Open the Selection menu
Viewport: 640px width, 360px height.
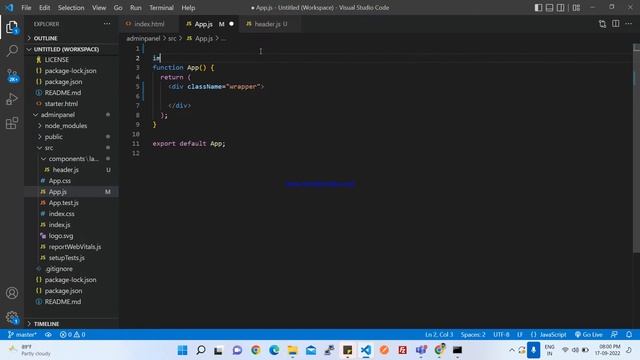71,8
